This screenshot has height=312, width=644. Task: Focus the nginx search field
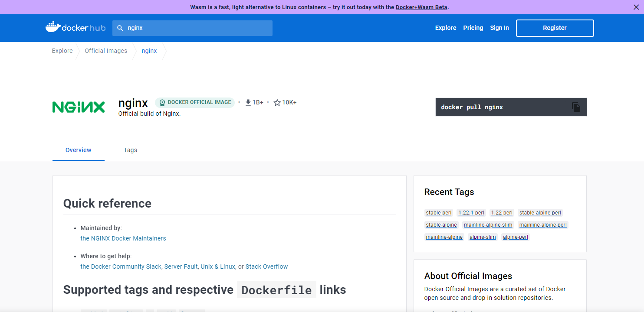coord(192,28)
